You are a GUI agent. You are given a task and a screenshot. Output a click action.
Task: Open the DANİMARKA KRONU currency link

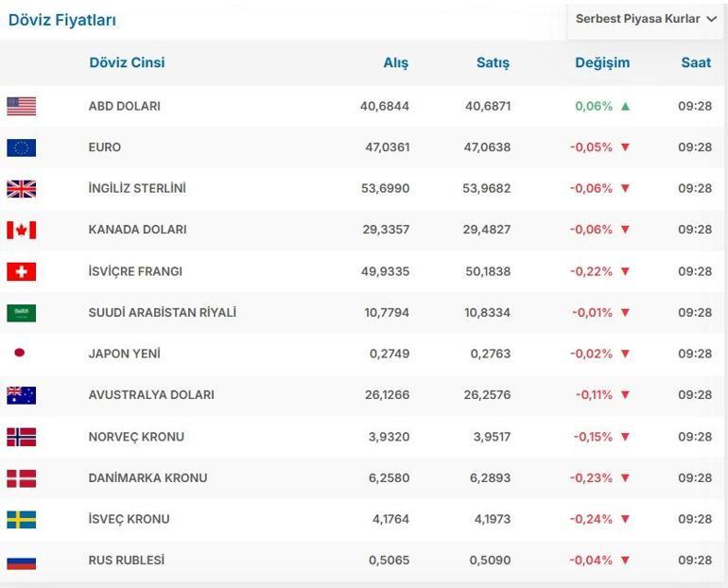coord(147,477)
